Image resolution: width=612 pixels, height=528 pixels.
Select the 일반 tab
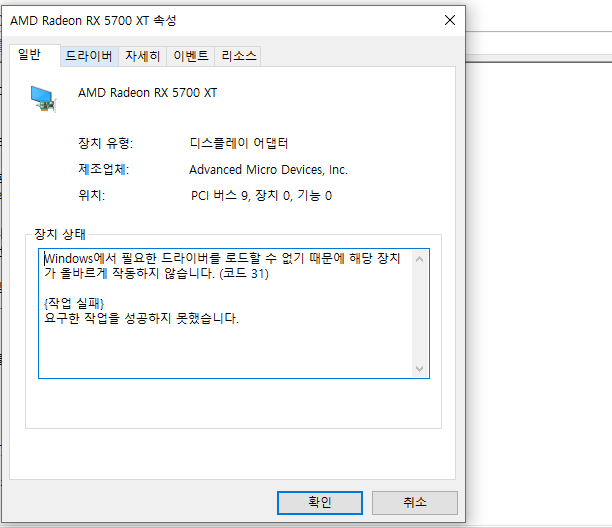[34, 55]
